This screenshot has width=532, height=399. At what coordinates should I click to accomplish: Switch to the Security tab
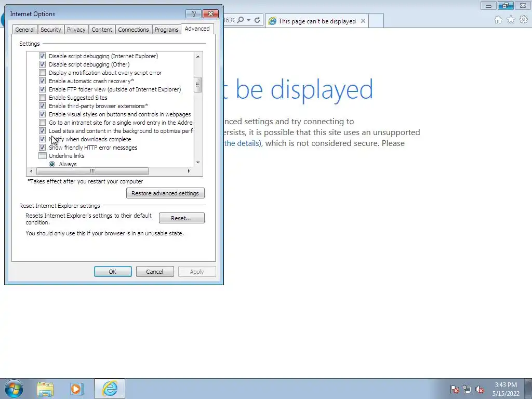(x=51, y=30)
